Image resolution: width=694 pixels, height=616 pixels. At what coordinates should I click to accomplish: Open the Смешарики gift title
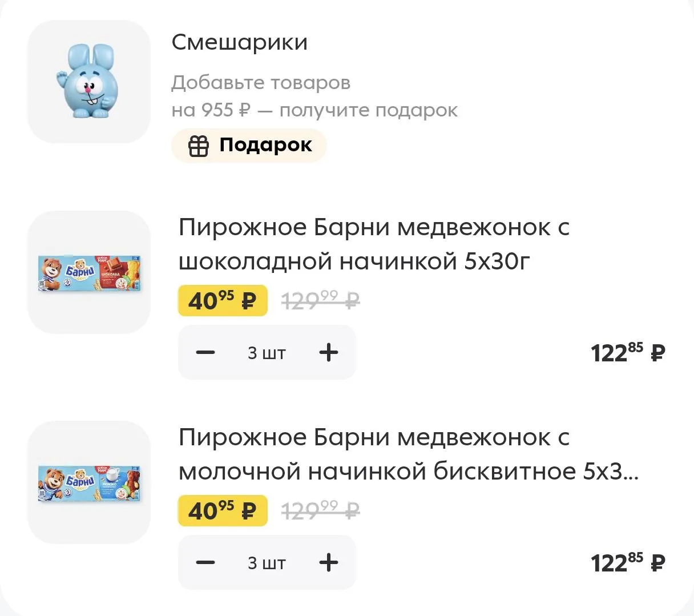(240, 42)
